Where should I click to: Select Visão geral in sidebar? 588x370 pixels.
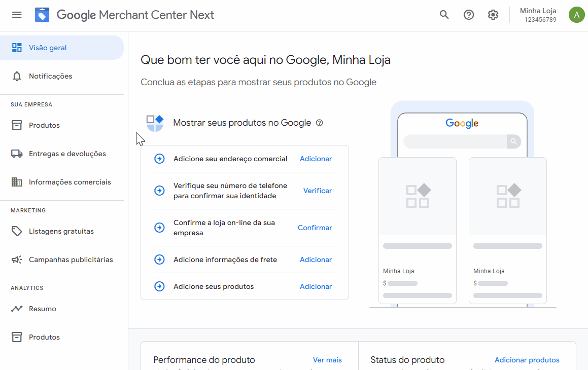[x=48, y=48]
